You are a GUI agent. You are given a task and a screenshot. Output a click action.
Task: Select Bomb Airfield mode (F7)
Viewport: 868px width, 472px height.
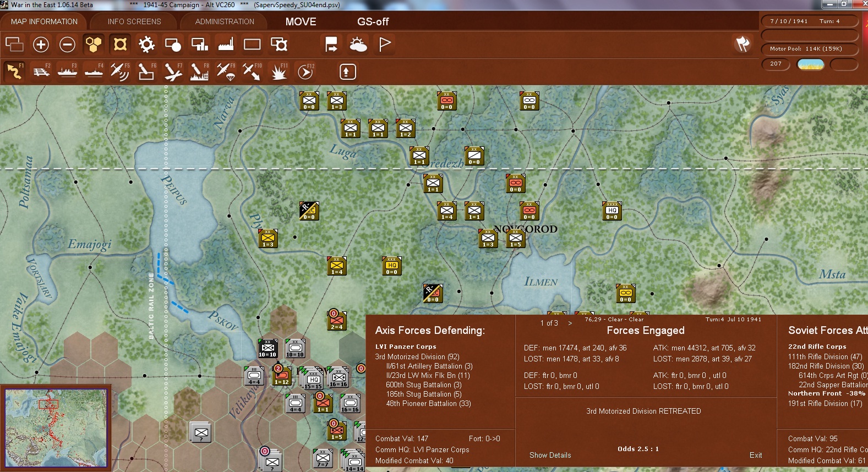[173, 72]
